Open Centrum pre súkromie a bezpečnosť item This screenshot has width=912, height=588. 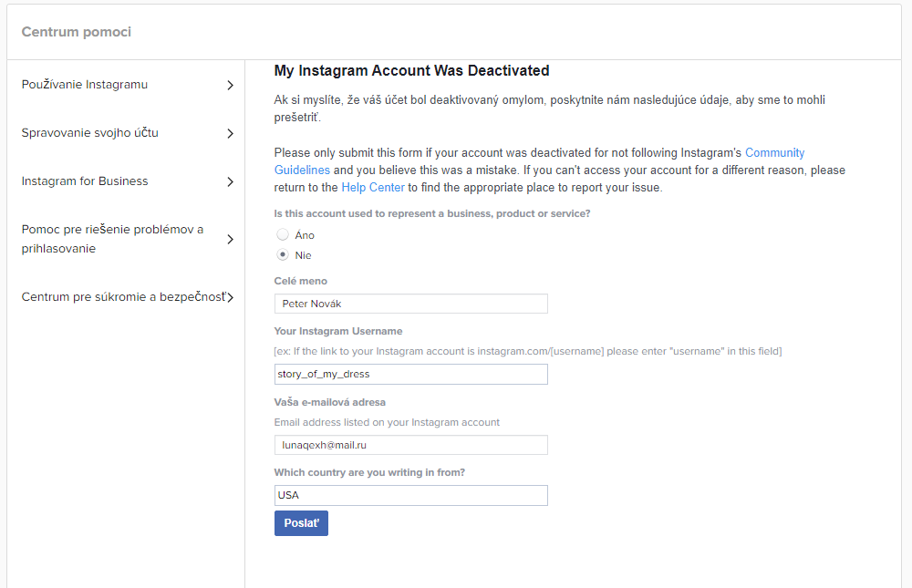pos(123,296)
